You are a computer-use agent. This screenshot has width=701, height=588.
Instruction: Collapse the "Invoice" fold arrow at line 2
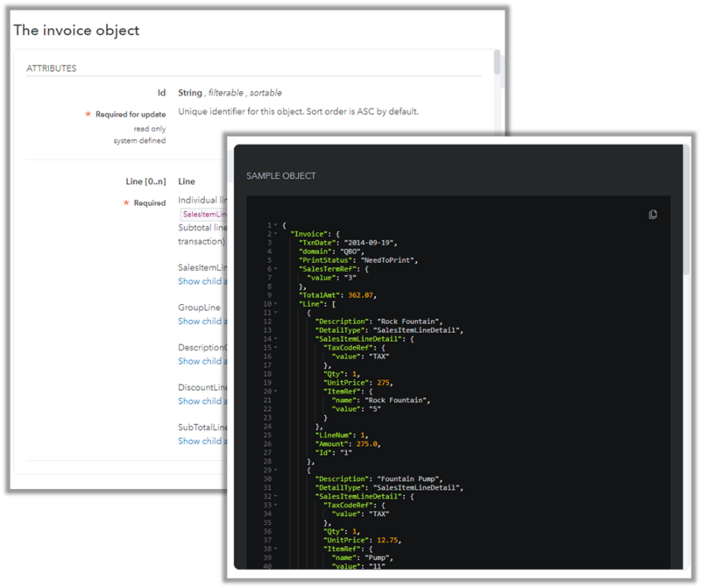tap(275, 234)
